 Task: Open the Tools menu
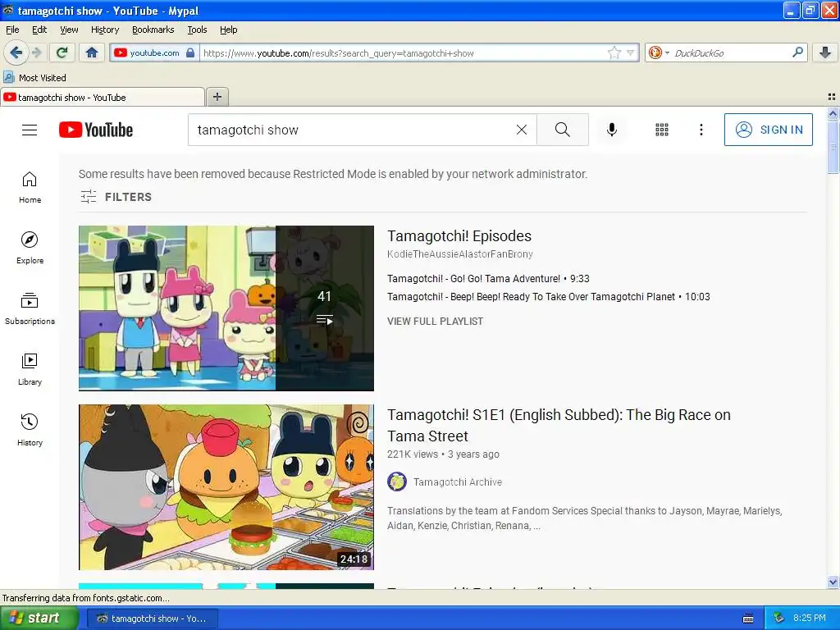pos(197,30)
